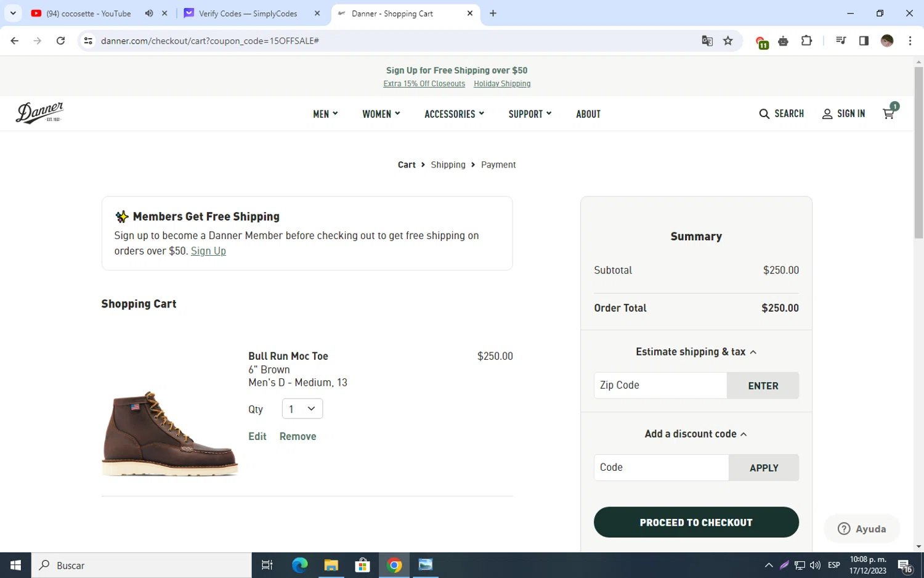Click Sign Up link for membership
Viewport: 924px width, 578px height.
[208, 251]
